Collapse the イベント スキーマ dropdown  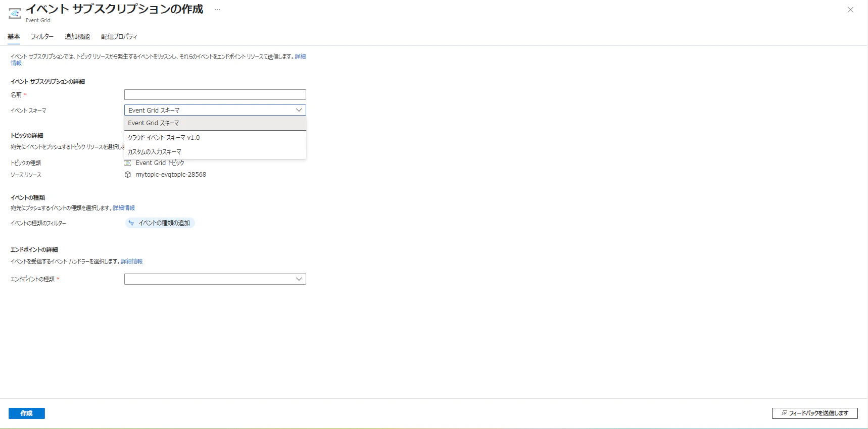[215, 110]
